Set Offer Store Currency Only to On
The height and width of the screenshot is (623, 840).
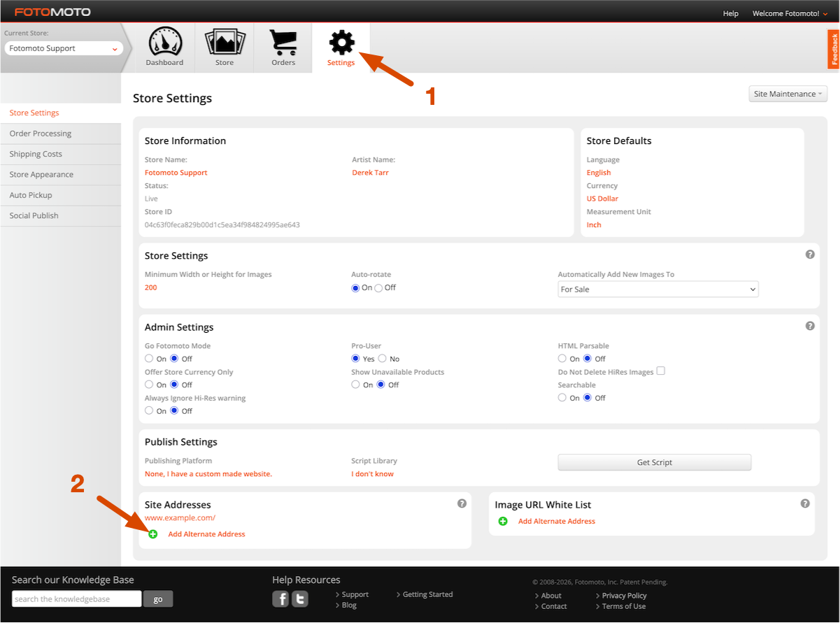point(149,385)
